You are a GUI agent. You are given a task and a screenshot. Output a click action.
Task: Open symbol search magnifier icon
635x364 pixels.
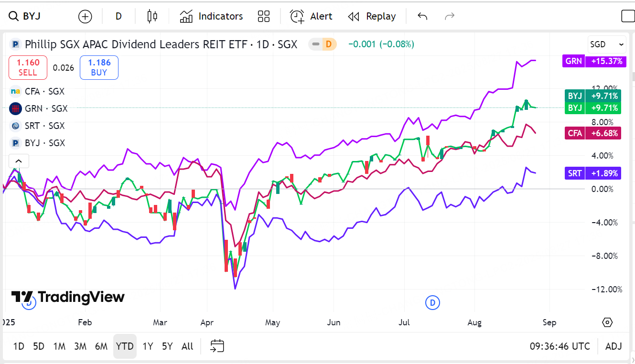[13, 16]
